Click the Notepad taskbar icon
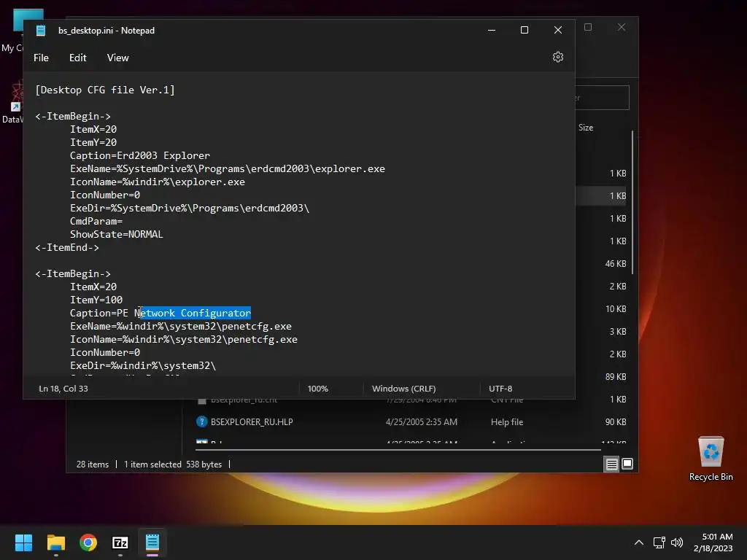 click(x=152, y=542)
